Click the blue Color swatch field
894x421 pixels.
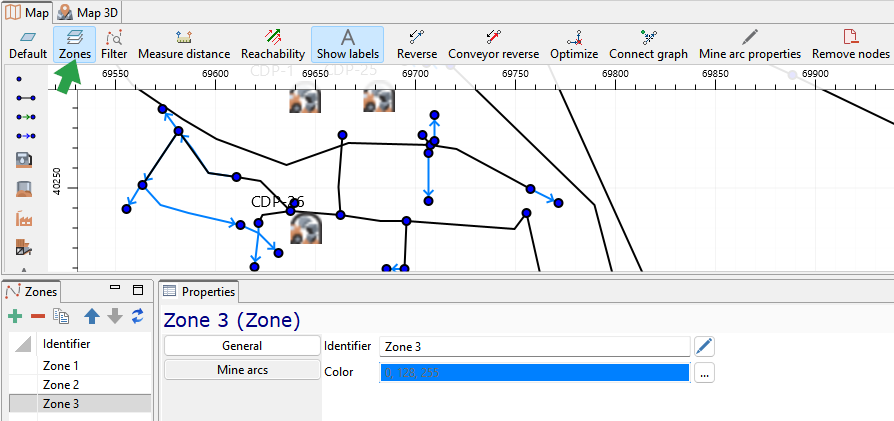pyautogui.click(x=535, y=373)
